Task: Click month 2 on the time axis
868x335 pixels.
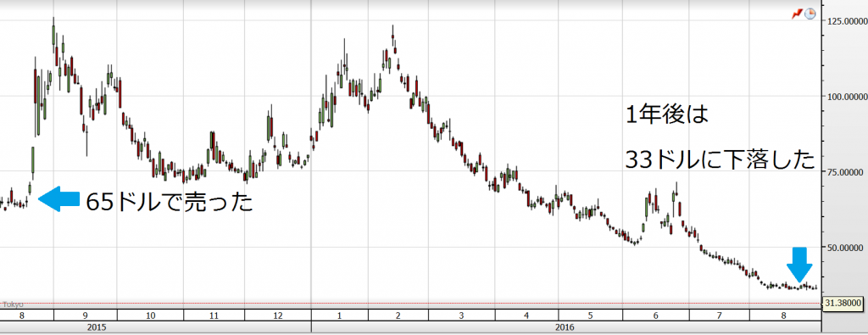Action: [398, 315]
